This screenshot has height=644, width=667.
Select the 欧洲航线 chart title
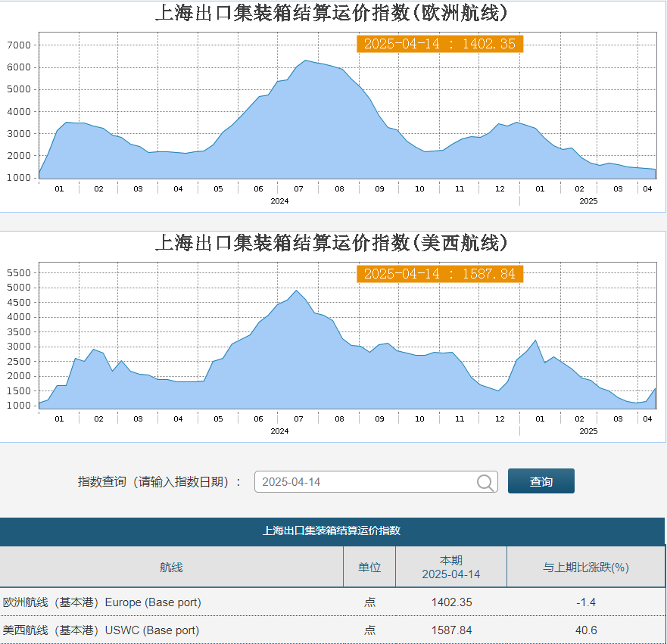(x=332, y=13)
